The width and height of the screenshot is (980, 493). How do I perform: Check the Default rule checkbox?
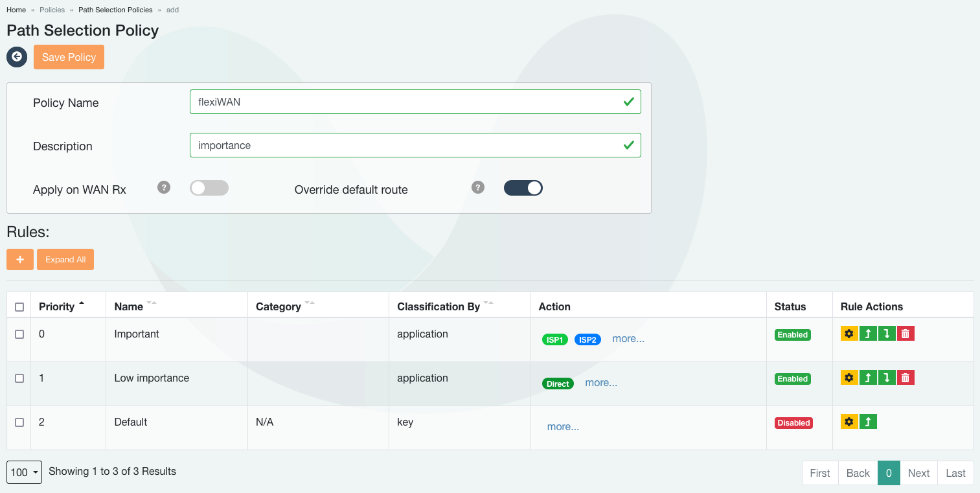pos(19,422)
